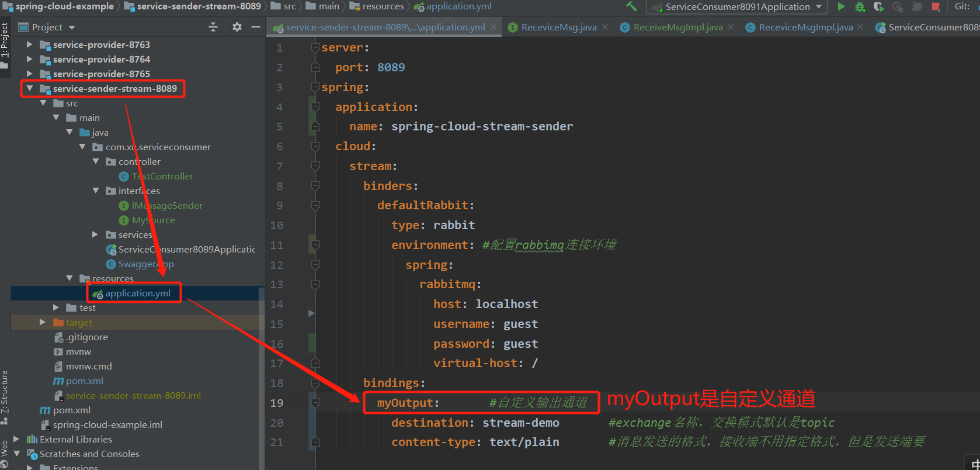Start debugging with the green bug icon
The height and width of the screenshot is (470, 980).
(860, 7)
